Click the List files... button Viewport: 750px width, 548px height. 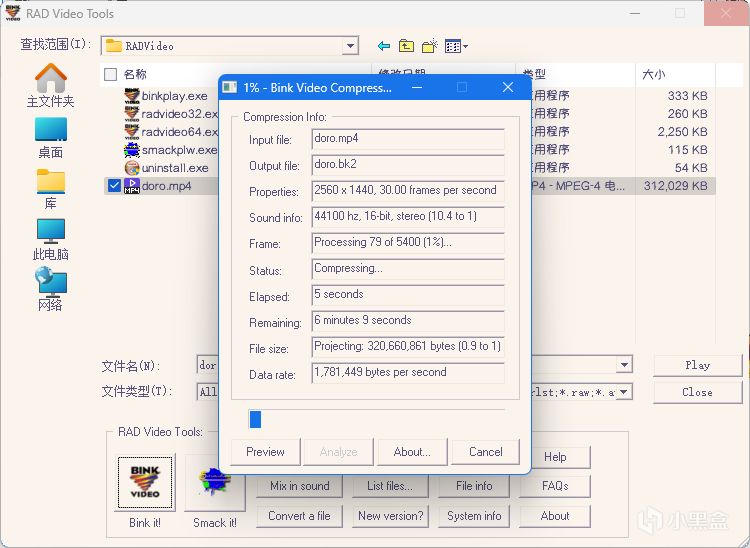coord(390,486)
